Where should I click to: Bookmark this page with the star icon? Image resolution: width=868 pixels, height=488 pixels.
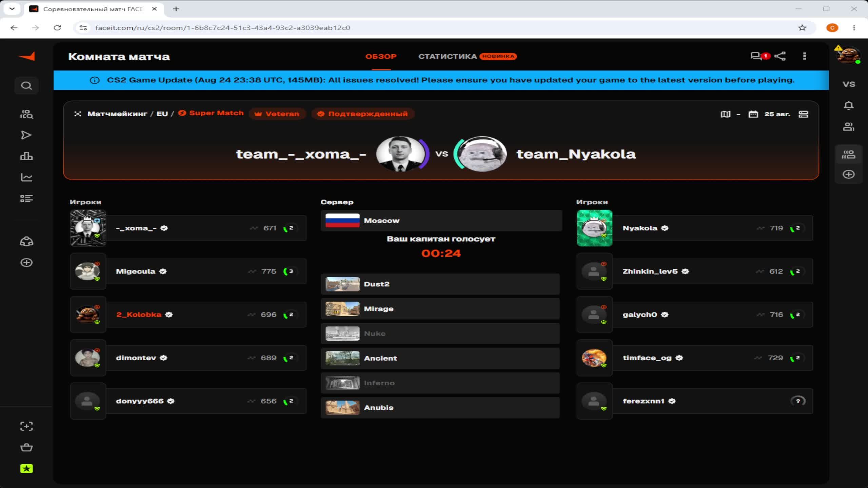click(x=802, y=28)
